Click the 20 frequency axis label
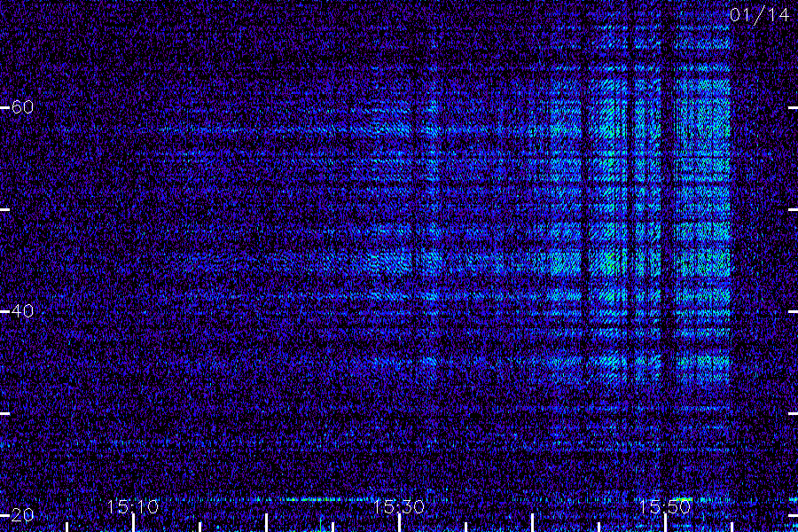Viewport: 798px width, 532px height. click(x=22, y=514)
